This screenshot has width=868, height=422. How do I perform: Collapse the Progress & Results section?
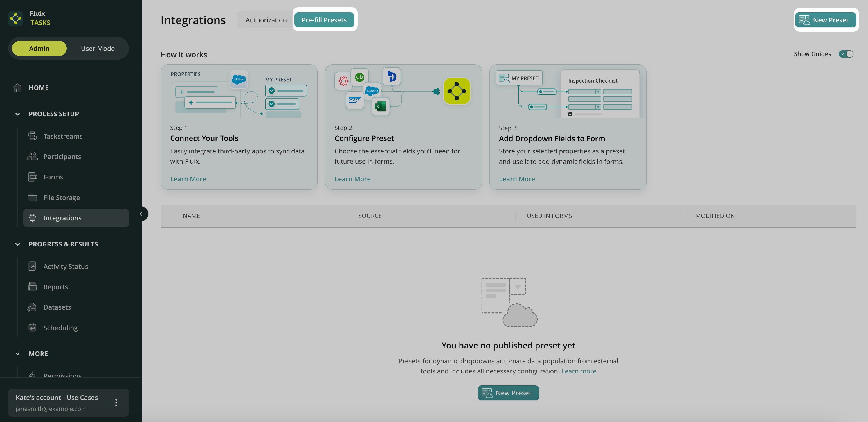(17, 244)
